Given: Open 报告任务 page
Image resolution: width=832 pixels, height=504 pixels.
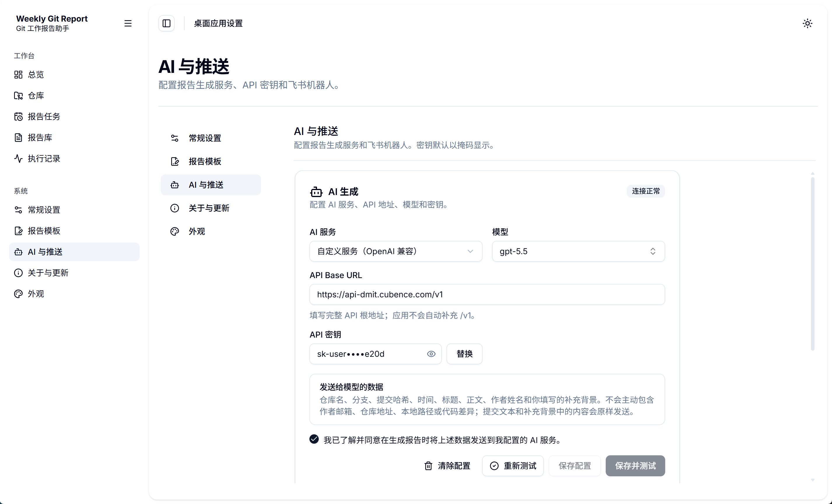Looking at the screenshot, I should (x=74, y=117).
